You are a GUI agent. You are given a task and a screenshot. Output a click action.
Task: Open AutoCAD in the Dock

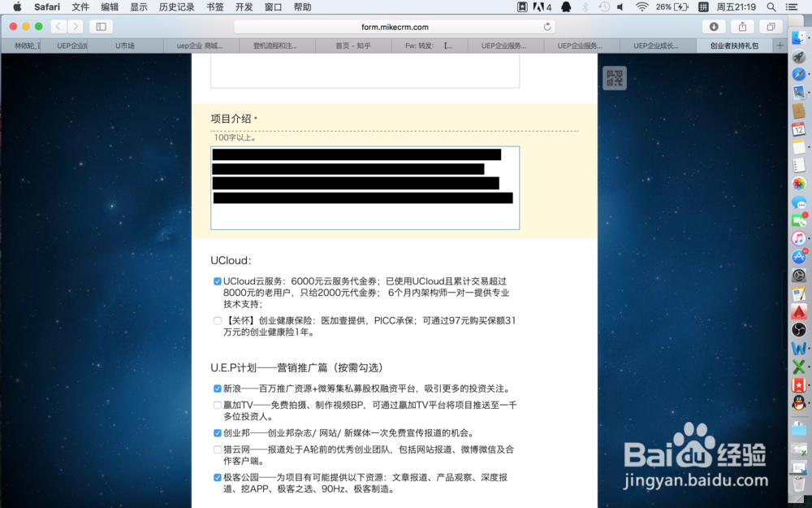point(798,311)
